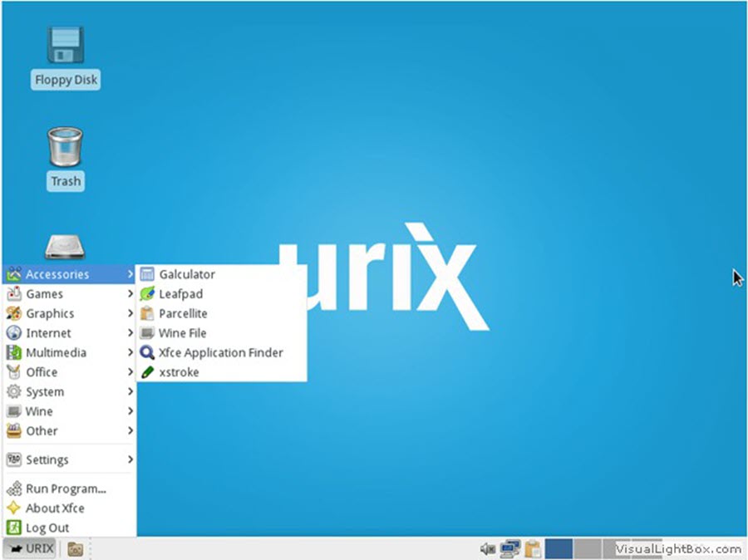The image size is (748, 560).
Task: Open the Office menu category
Action: [x=69, y=372]
